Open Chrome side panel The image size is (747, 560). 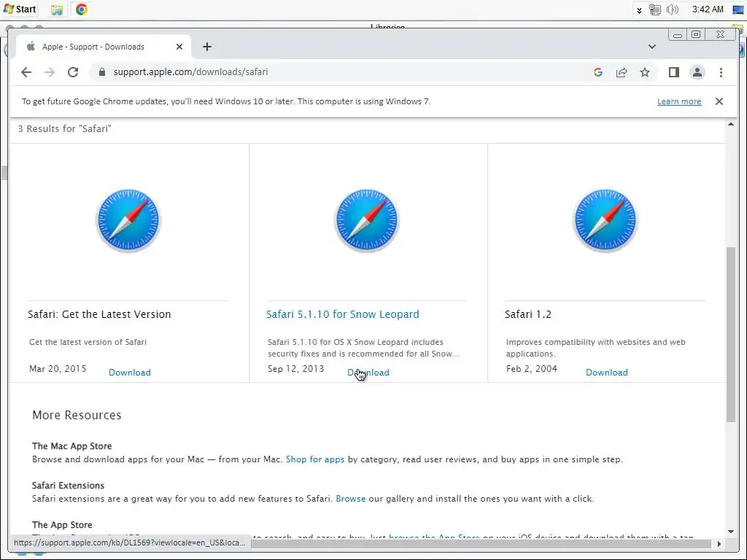pyautogui.click(x=673, y=72)
